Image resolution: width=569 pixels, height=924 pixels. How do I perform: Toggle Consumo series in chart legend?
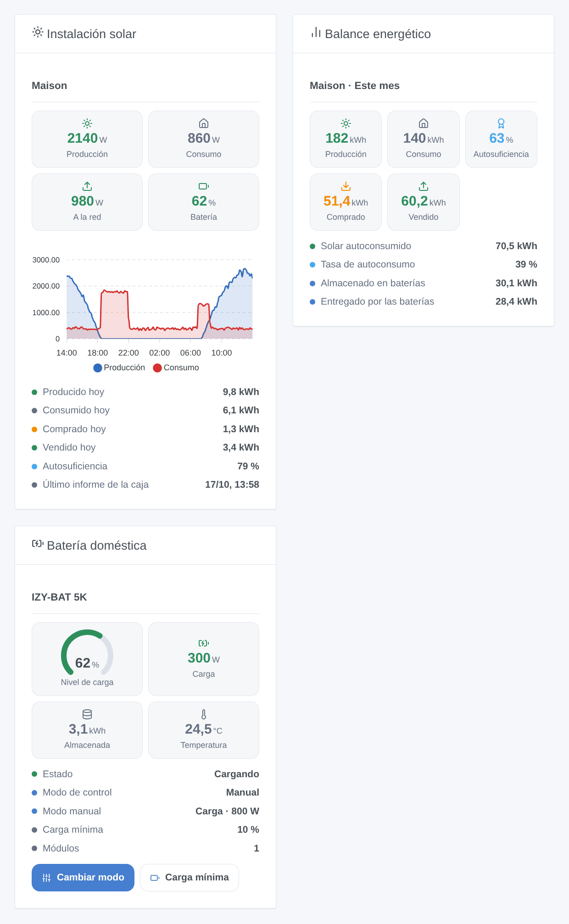tap(176, 367)
